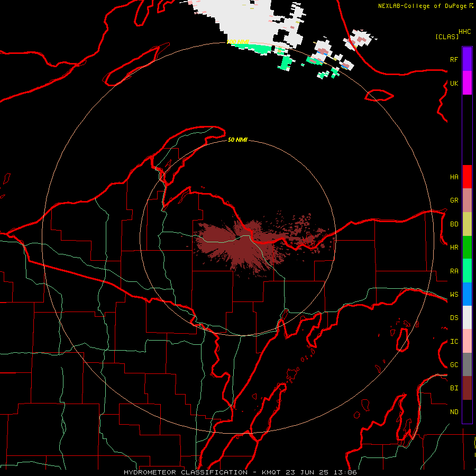Click the HR green legend swatch
Screen dimensions: 476x476
point(467,248)
